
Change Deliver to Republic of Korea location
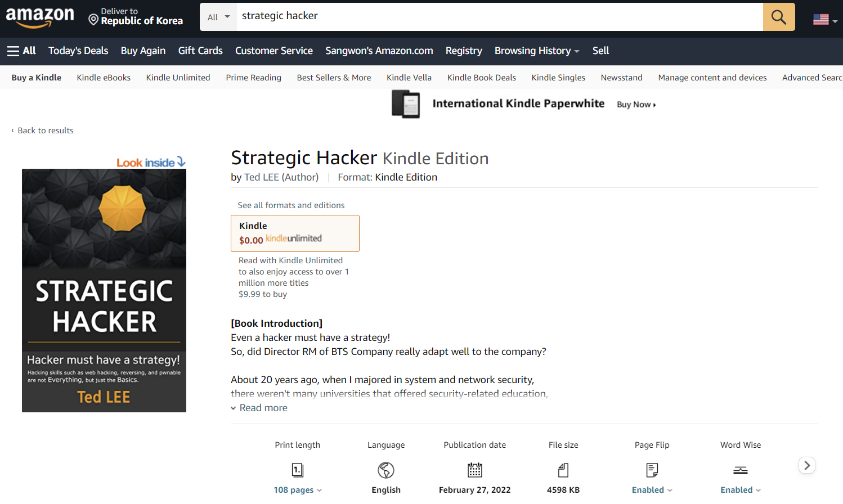click(x=136, y=17)
